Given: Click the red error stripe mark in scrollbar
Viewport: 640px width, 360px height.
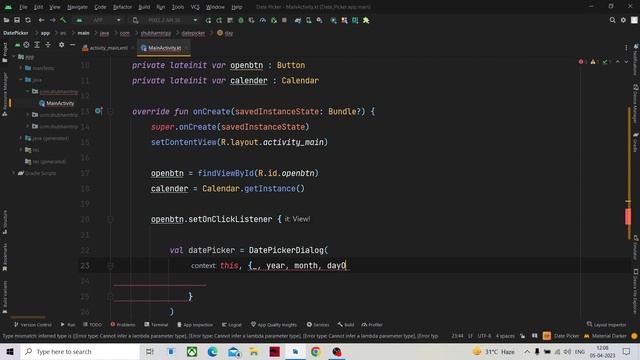Looking at the screenshot, I should click(628, 216).
